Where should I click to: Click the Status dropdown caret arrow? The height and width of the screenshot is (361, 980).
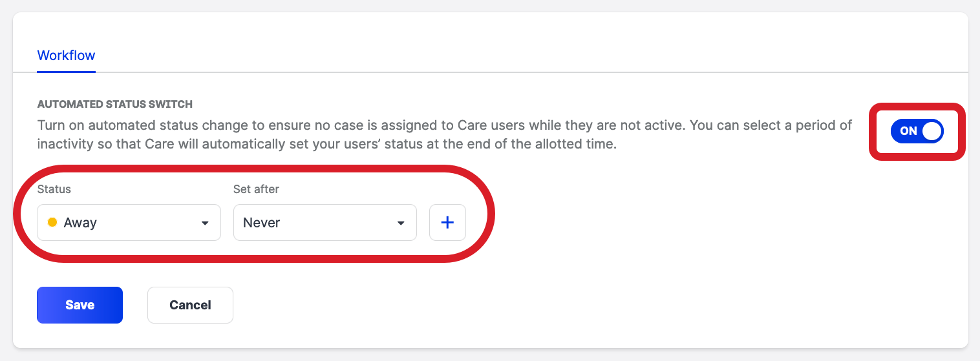[x=205, y=223]
